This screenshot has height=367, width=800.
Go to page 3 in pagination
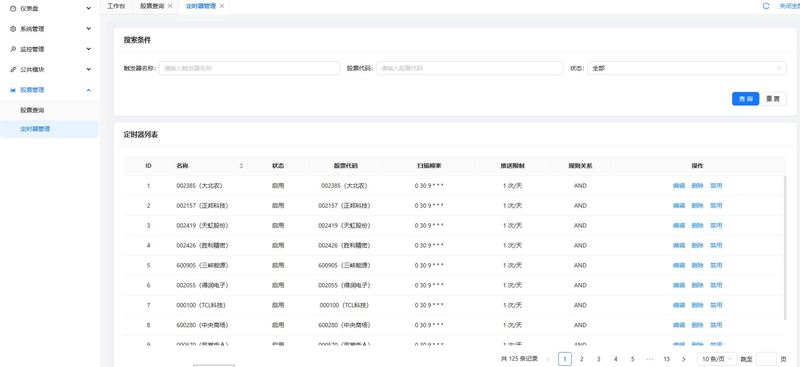[x=598, y=359]
